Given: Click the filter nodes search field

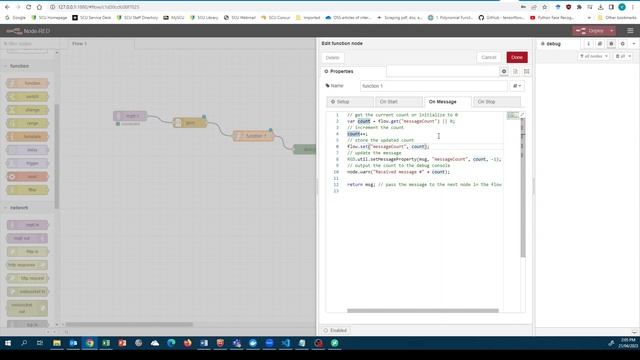Looking at the screenshot, I should point(29,44).
